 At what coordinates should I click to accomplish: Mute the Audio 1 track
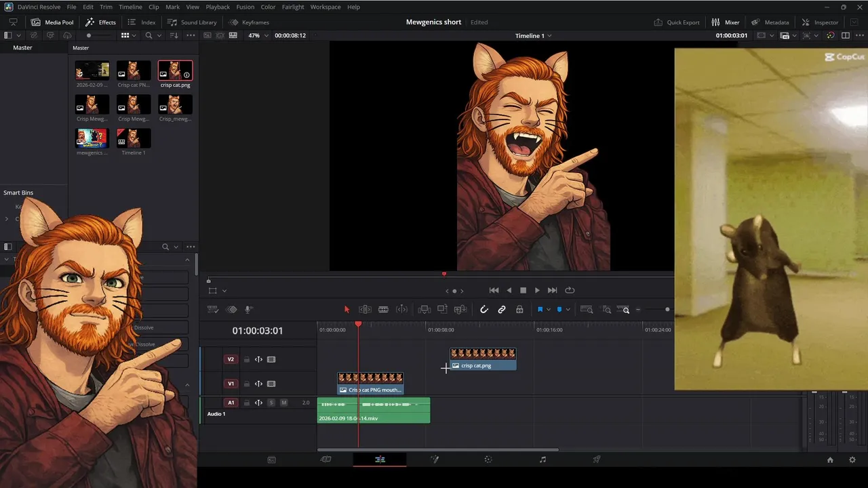[284, 403]
